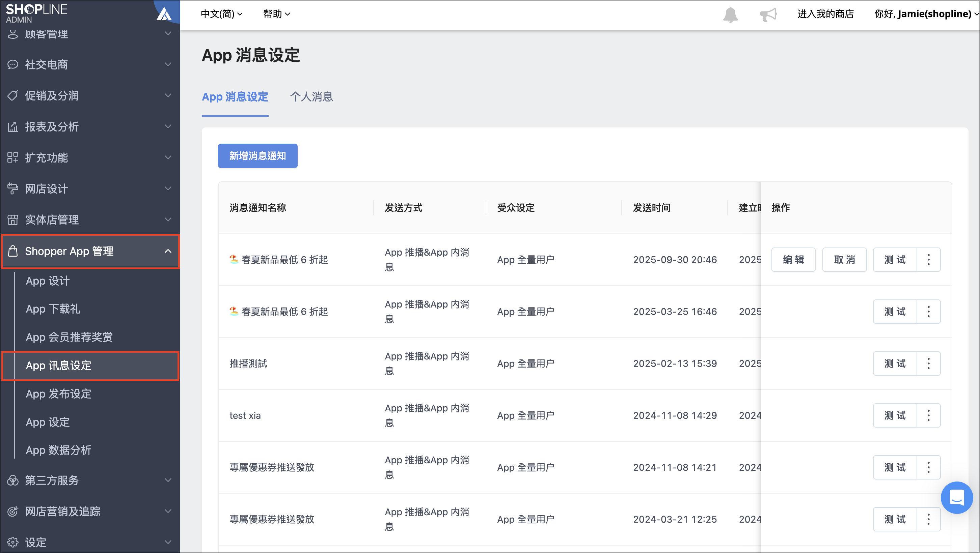Expand the 促销及分润 sidebar section
Viewport: 980px width, 553px height.
coord(168,95)
